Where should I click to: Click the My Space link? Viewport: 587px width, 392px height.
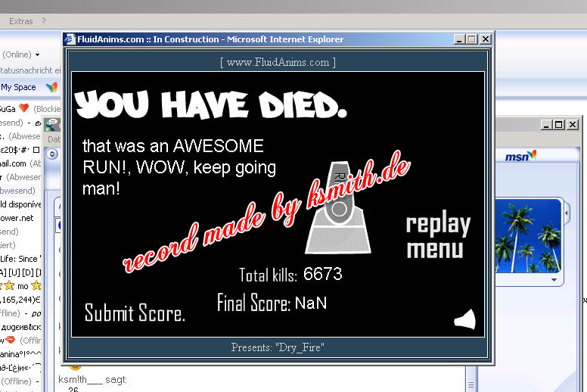(x=18, y=88)
